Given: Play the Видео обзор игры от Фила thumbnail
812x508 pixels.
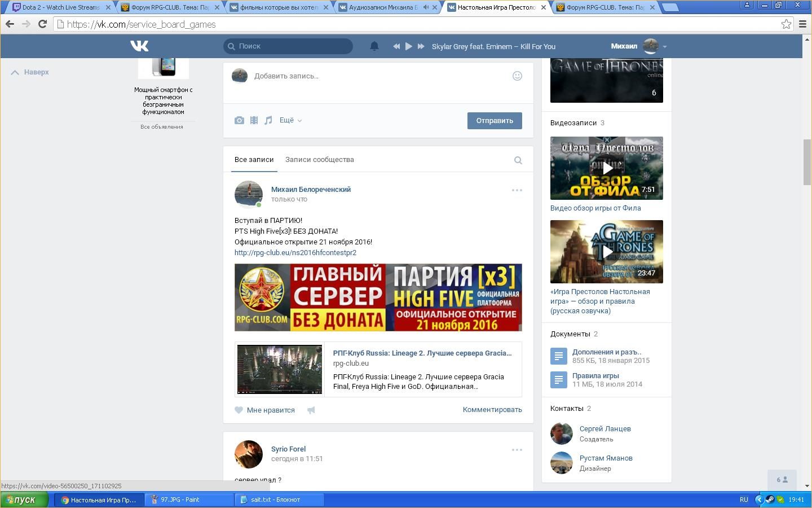Looking at the screenshot, I should 607,168.
